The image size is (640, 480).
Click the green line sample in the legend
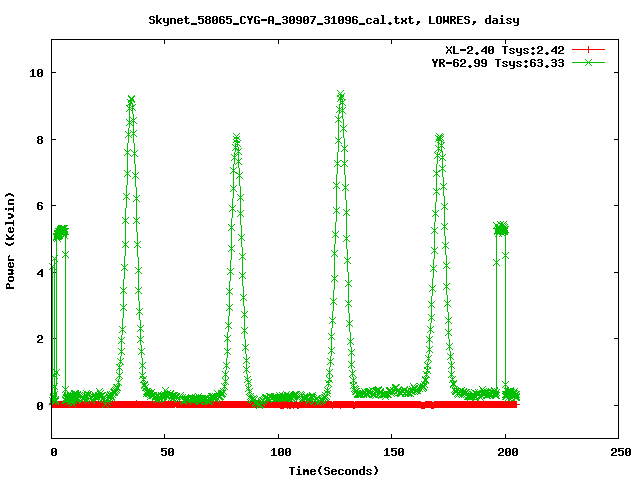point(588,62)
